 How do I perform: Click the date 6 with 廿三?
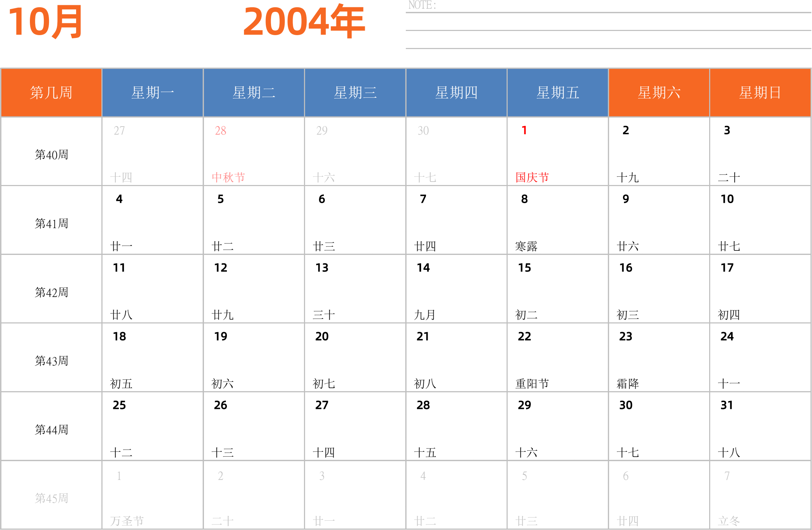[322, 199]
